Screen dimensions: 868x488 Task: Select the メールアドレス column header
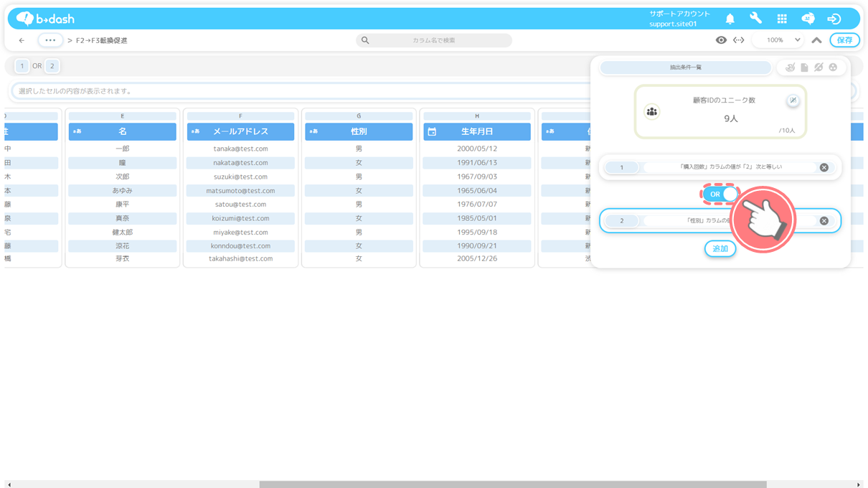[x=240, y=132]
